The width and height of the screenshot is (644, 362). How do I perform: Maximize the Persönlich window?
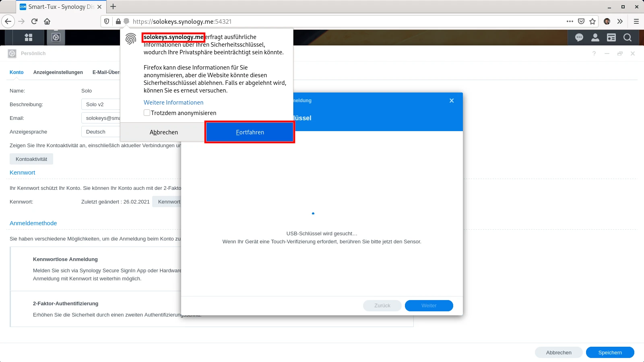[620, 53]
